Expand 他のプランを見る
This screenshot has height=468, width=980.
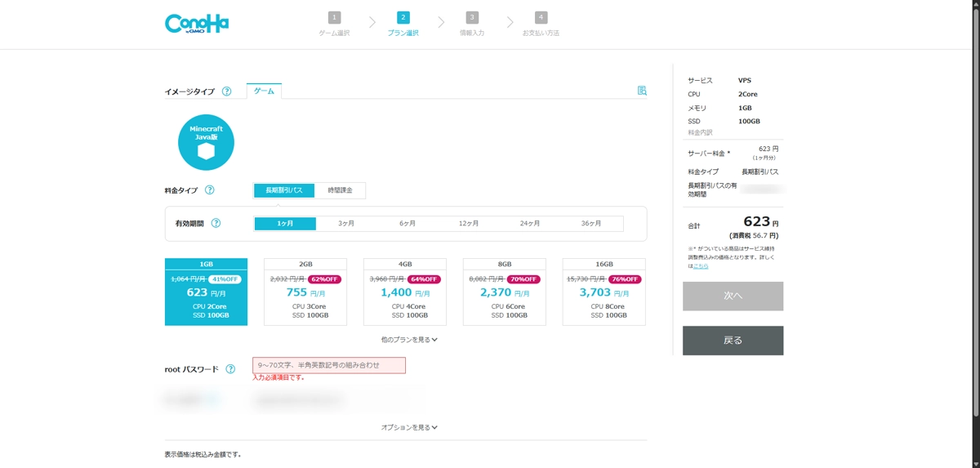coord(409,339)
